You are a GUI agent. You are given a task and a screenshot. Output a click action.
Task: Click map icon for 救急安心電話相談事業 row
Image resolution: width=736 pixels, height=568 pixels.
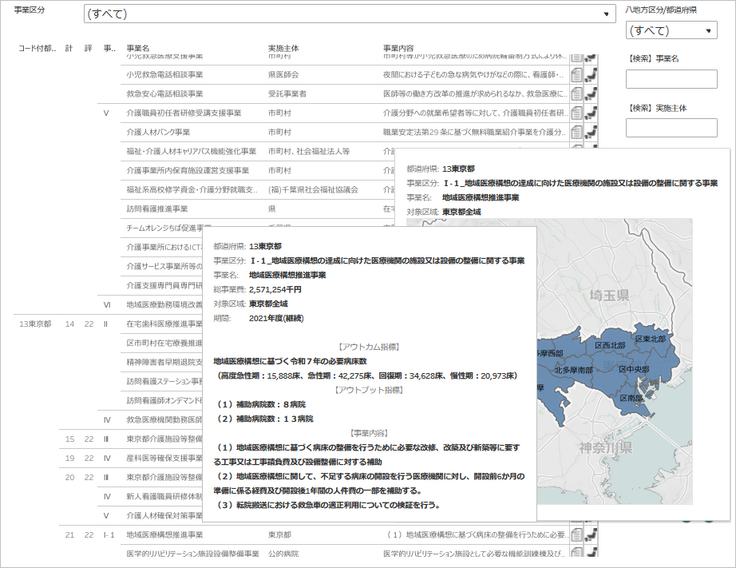point(592,93)
